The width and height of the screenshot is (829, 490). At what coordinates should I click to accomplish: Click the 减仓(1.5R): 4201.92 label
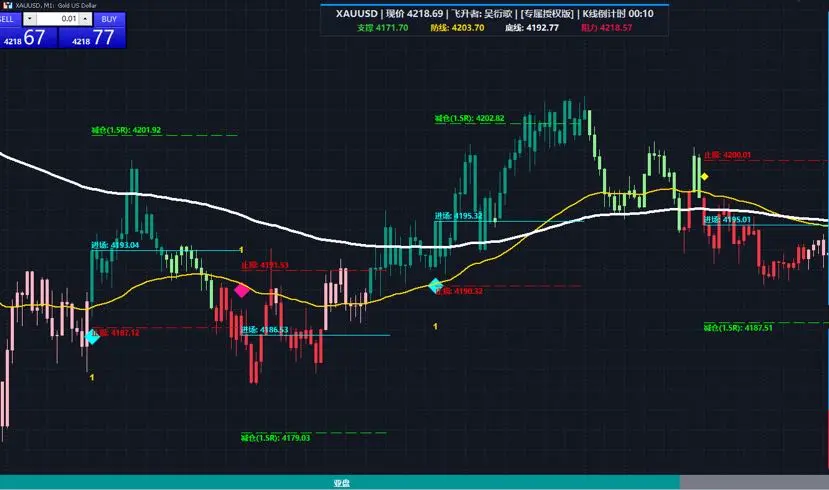[x=126, y=130]
